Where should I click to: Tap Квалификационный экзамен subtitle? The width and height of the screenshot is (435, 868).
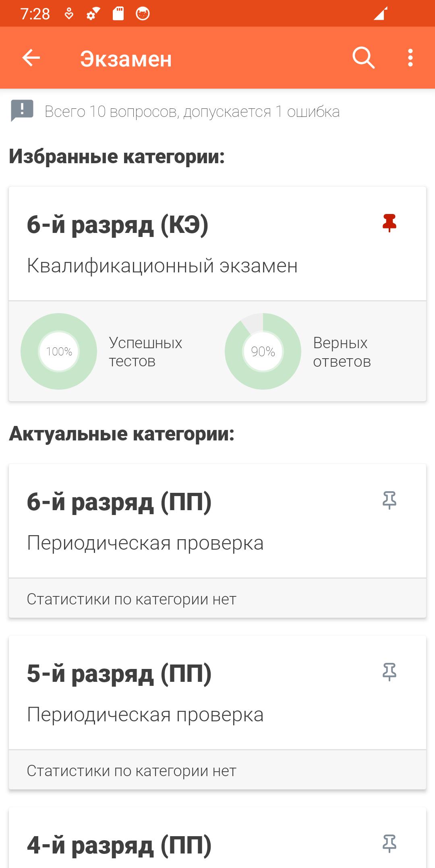162,266
